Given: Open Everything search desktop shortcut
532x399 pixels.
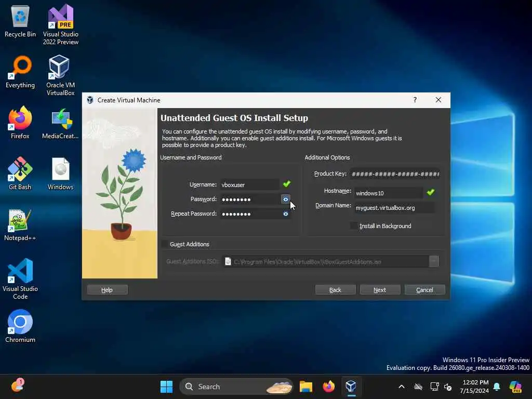Looking at the screenshot, I should point(20,72).
